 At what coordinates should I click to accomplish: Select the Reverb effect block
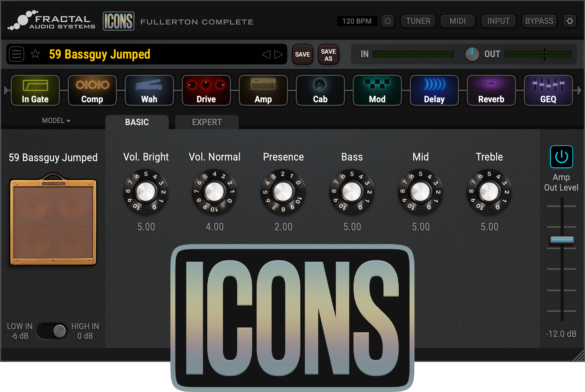(x=491, y=90)
